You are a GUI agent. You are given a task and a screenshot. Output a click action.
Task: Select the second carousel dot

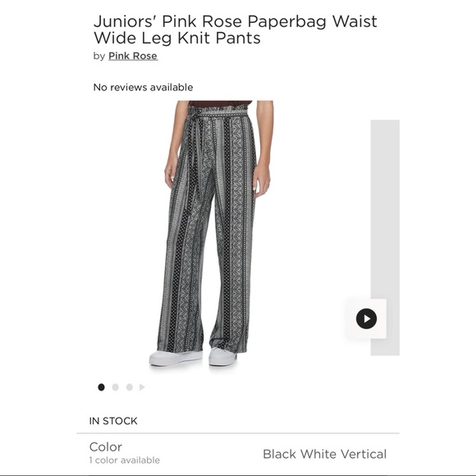pyautogui.click(x=116, y=387)
